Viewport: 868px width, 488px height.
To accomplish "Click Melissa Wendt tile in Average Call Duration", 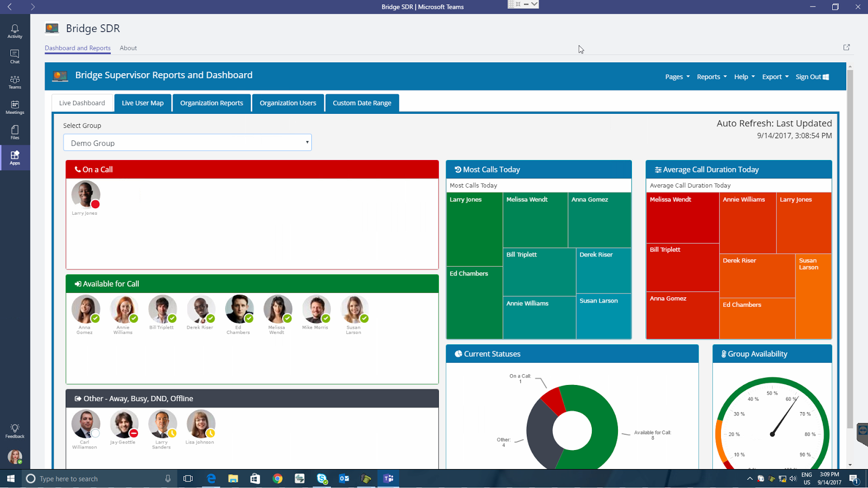I will coord(682,218).
